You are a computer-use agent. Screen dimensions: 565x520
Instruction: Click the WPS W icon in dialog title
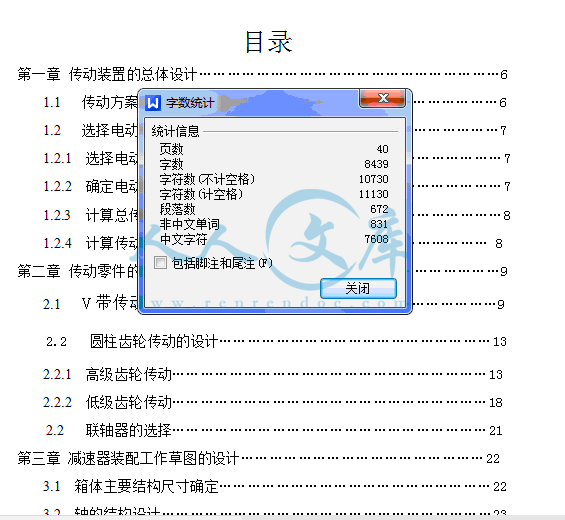153,103
